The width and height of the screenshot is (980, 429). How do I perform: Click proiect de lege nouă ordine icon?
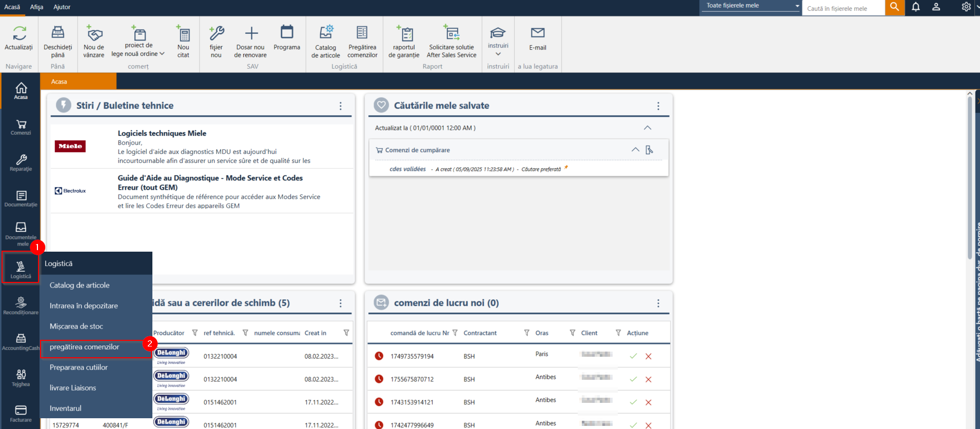click(139, 33)
